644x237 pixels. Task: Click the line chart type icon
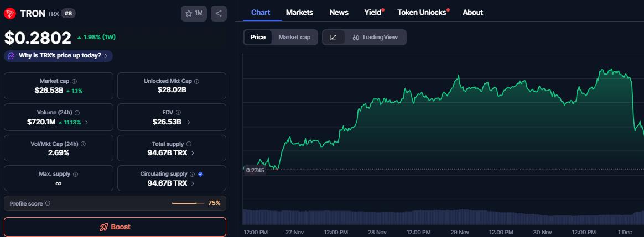[333, 38]
